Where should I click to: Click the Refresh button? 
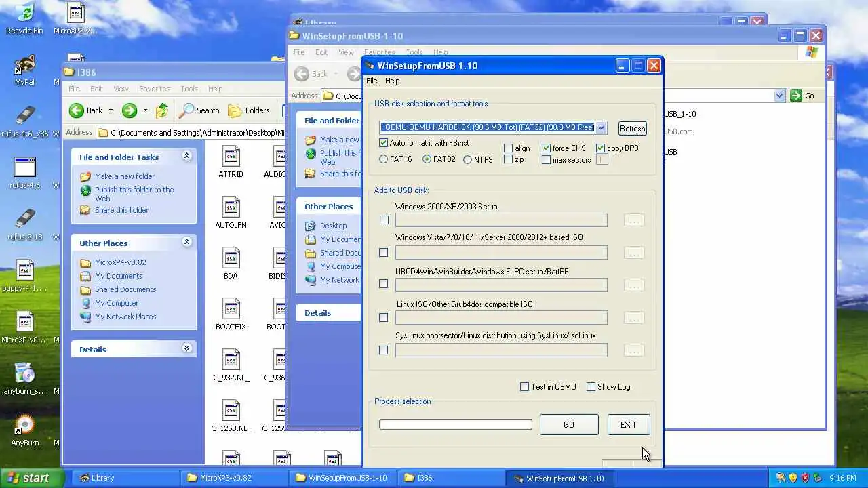click(632, 129)
